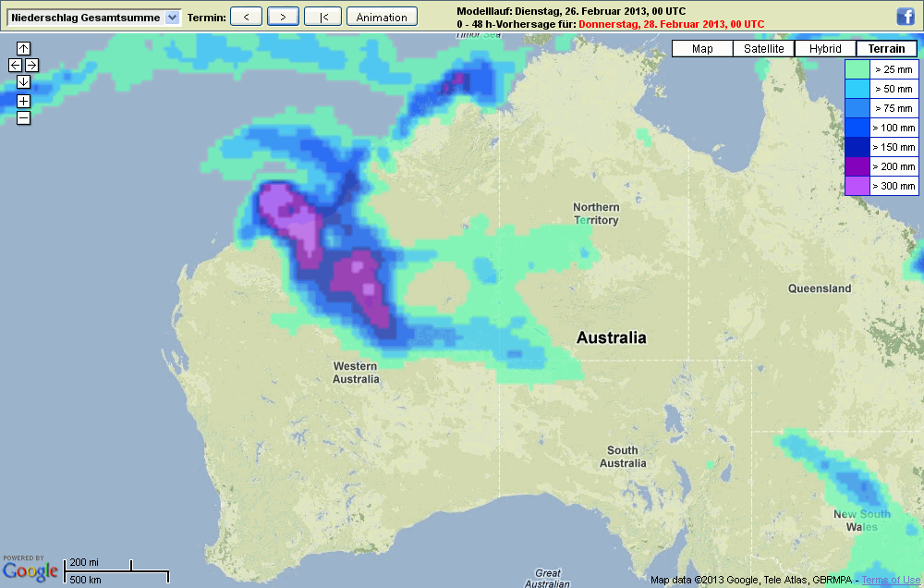Image resolution: width=924 pixels, height=588 pixels.
Task: Open the Terms of Use link
Action: point(891,580)
